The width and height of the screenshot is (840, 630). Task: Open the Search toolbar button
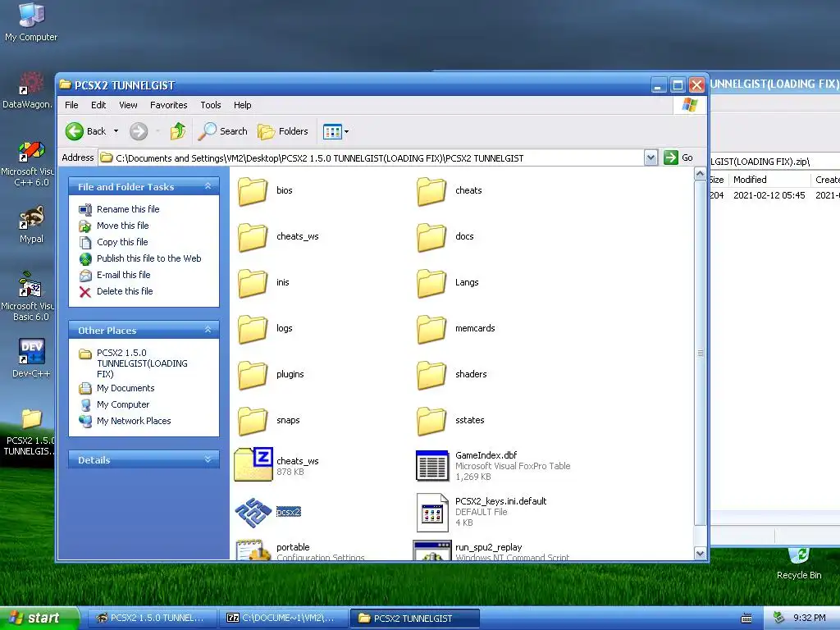point(223,131)
